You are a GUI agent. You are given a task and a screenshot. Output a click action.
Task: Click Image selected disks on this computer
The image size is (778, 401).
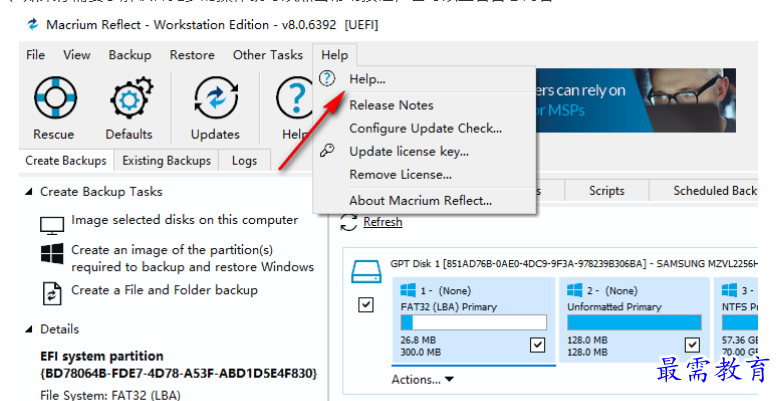pyautogui.click(x=185, y=220)
